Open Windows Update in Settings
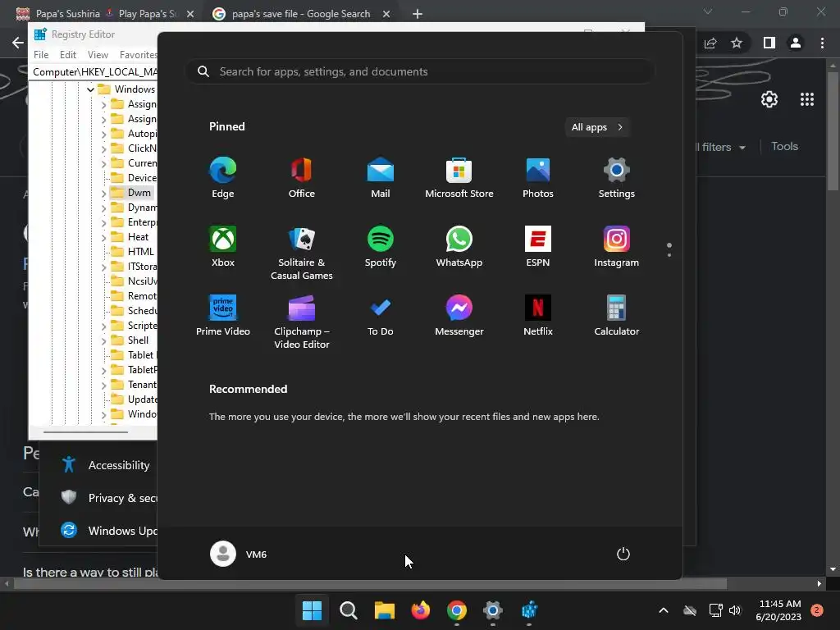 pos(107,531)
